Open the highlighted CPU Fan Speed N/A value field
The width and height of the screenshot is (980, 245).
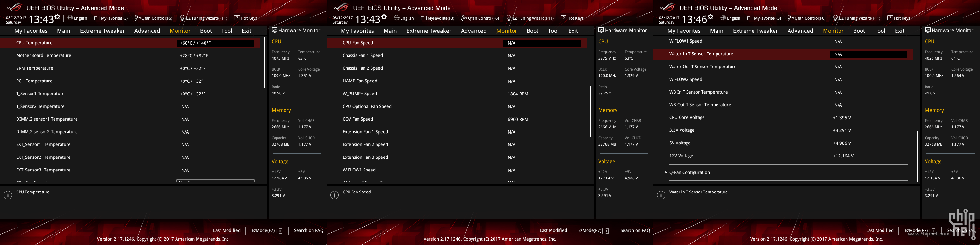tap(542, 43)
